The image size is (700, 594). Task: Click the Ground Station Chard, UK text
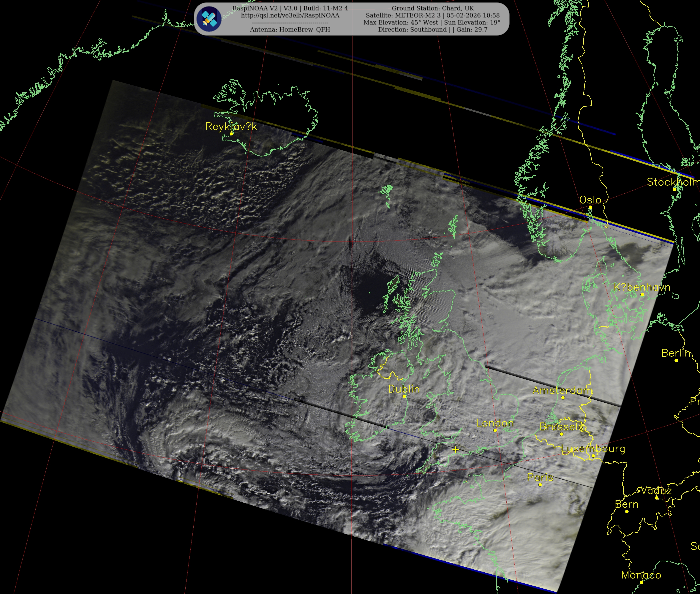(433, 8)
